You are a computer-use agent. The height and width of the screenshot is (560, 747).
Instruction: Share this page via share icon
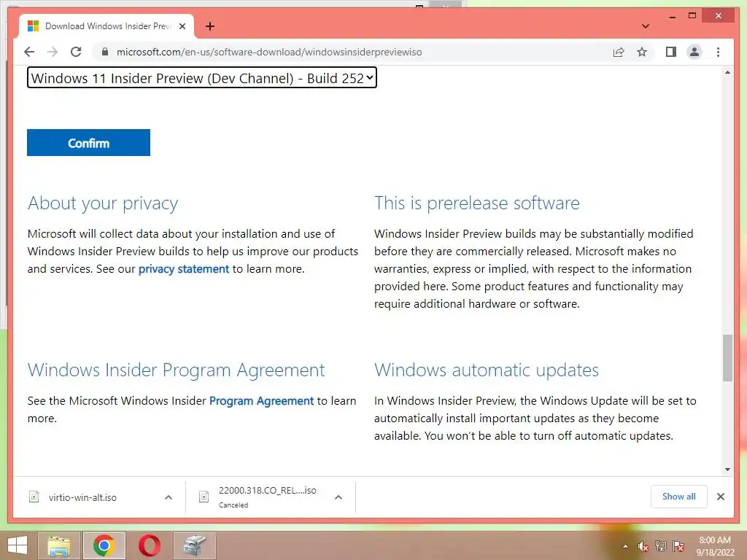[x=619, y=52]
